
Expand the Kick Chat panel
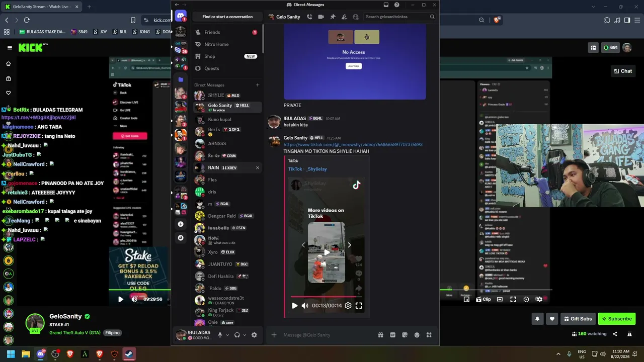[623, 71]
